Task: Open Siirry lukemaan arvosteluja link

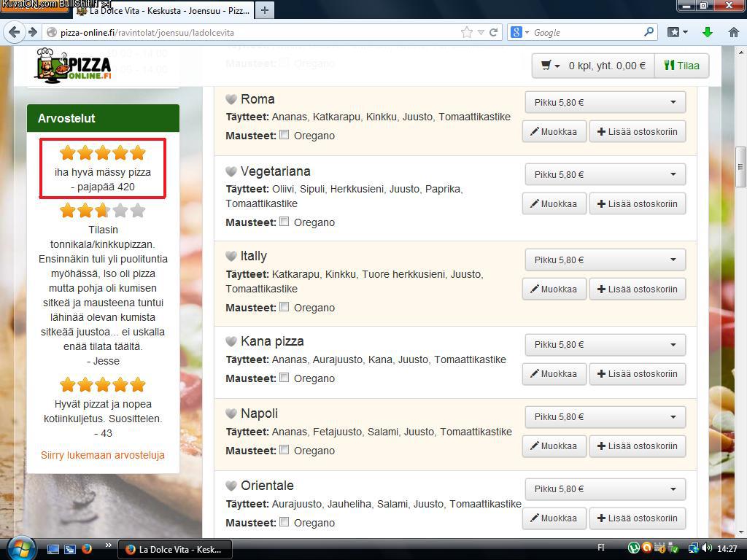Action: pos(103,455)
